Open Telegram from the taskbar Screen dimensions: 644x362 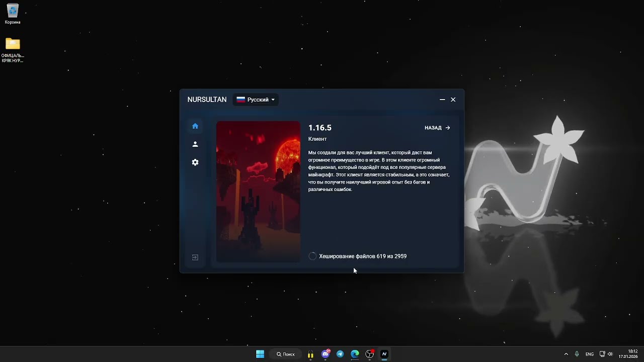(340, 354)
